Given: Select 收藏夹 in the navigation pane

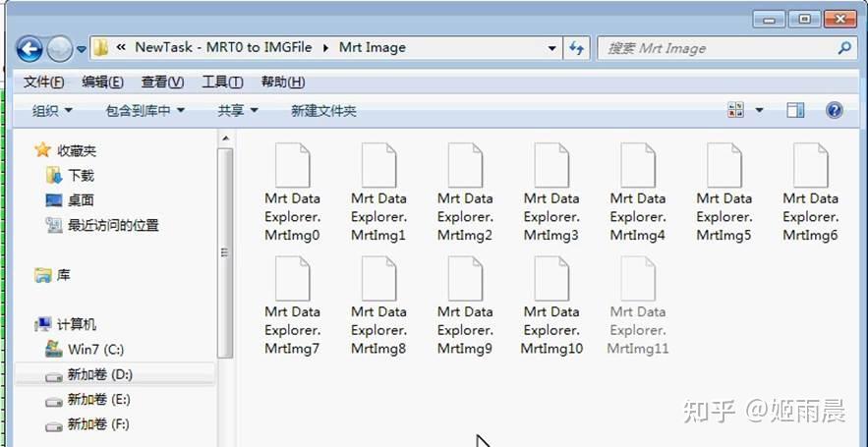Looking at the screenshot, I should pos(65,150).
